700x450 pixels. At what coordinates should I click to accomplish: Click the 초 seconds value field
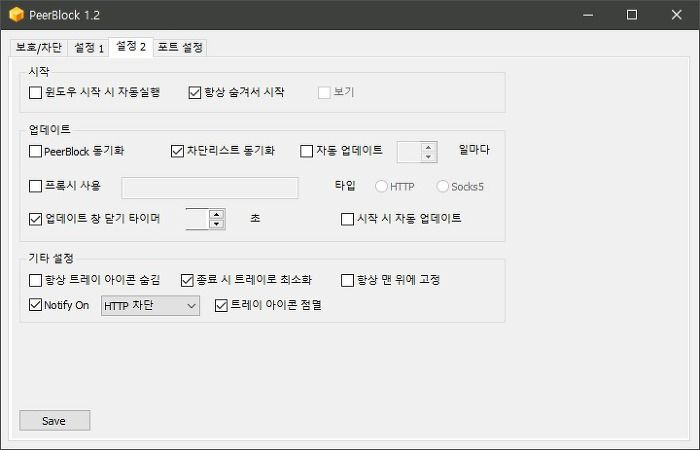(x=198, y=219)
